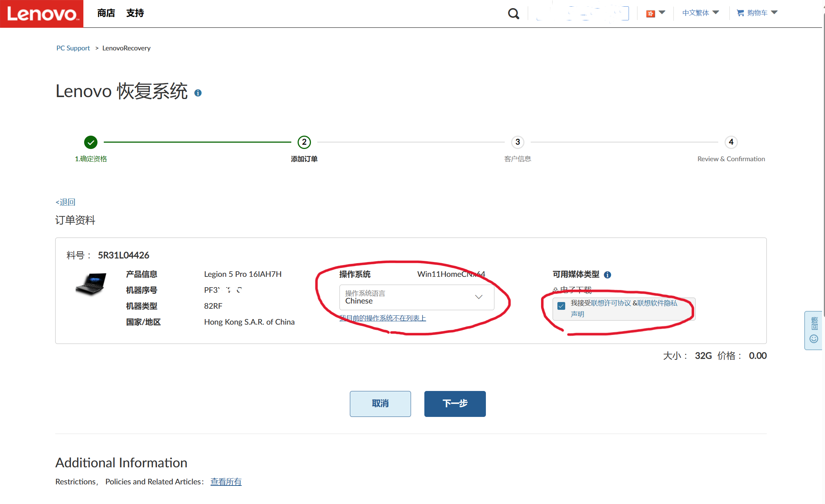Click the shopping cart icon
825x504 pixels.
click(740, 13)
